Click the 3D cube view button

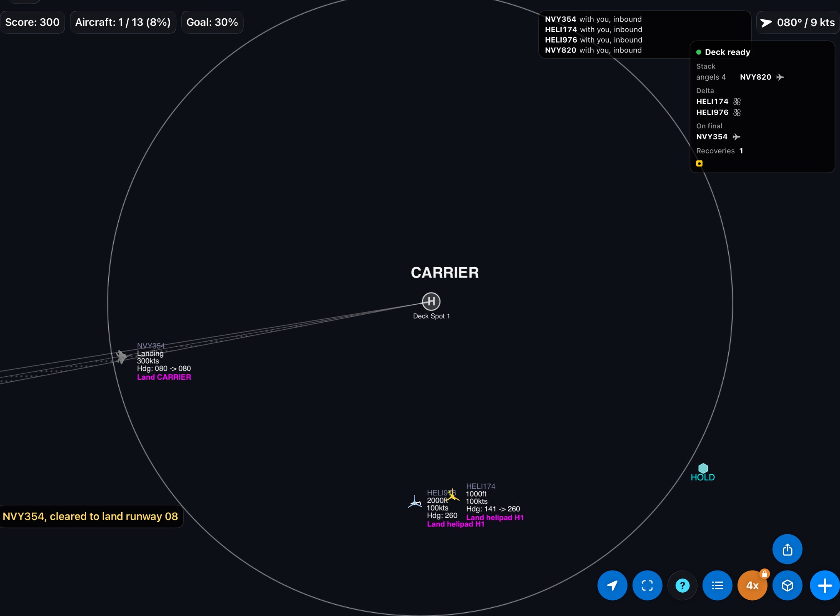click(x=787, y=586)
